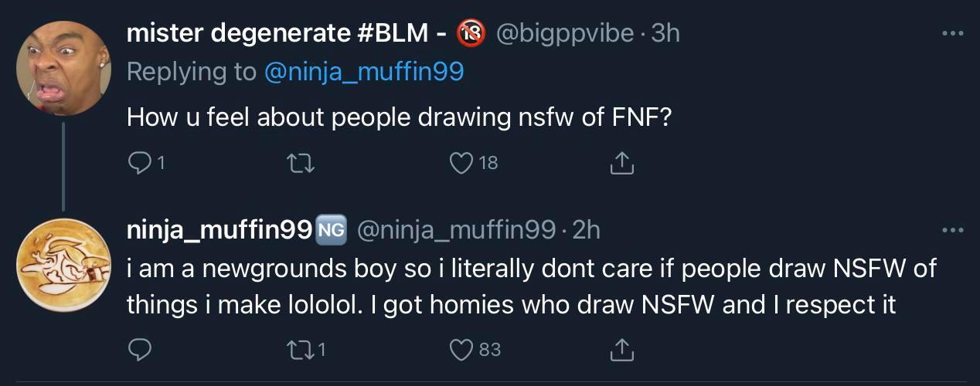Like ninja_muffin99's tweet with 83 likes
The image size is (980, 386).
click(x=461, y=350)
